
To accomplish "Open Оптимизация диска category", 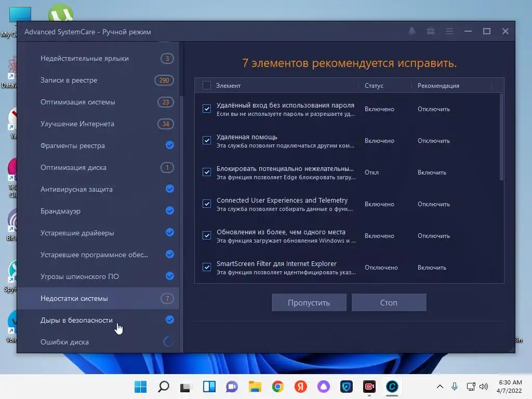I will point(98,167).
